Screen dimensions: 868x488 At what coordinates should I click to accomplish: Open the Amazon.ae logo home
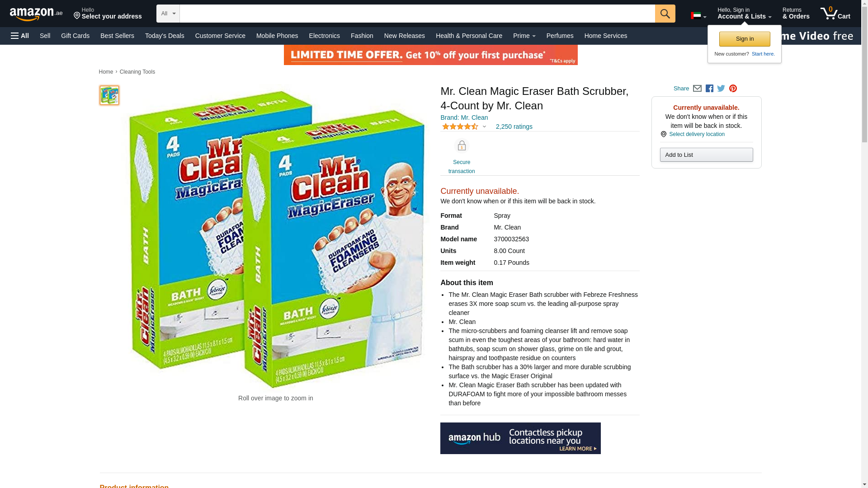pyautogui.click(x=36, y=14)
